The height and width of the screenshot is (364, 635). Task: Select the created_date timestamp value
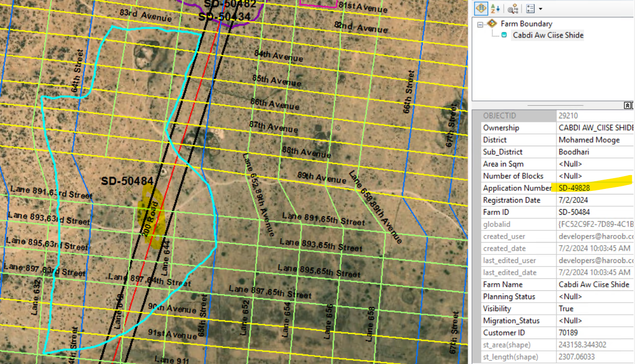pos(594,248)
